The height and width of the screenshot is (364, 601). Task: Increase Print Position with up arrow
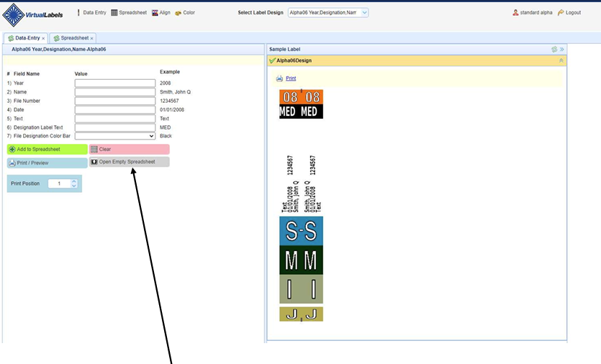coord(74,181)
